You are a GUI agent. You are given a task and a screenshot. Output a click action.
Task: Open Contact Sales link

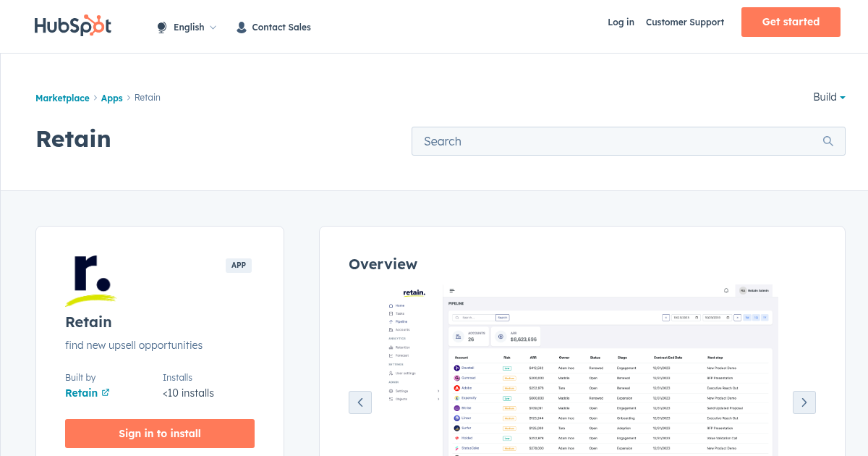[281, 28]
